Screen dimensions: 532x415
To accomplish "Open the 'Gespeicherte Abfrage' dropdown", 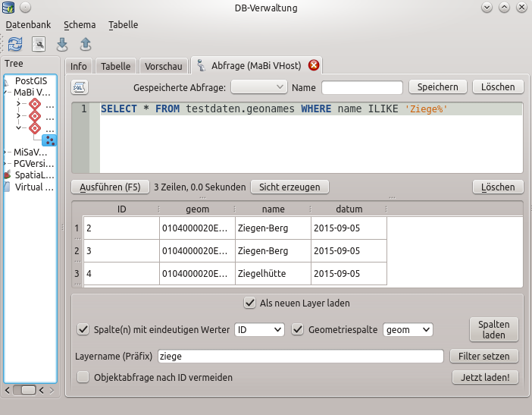I will point(258,87).
